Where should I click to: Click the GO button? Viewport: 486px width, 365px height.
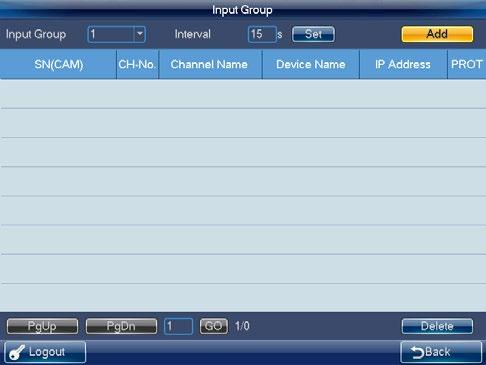click(x=214, y=326)
